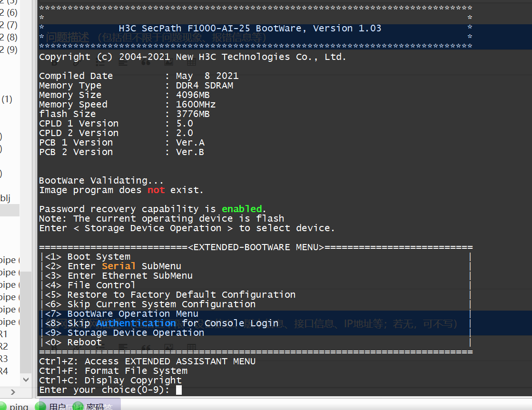The image size is (532, 410).
Task: Click 'Skip Authentication for Console Login' line
Action: point(161,323)
